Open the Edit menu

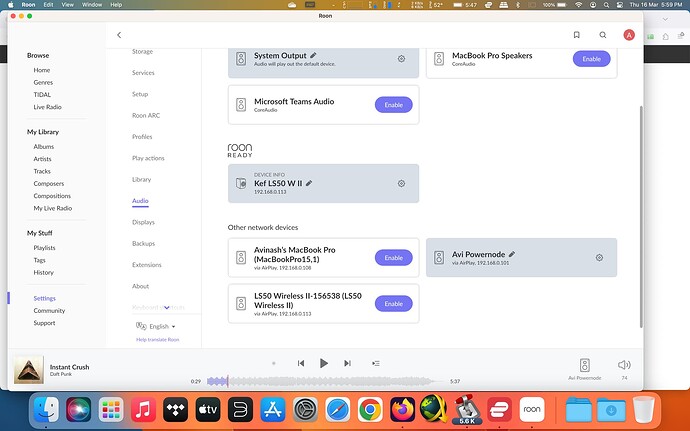(x=48, y=4)
